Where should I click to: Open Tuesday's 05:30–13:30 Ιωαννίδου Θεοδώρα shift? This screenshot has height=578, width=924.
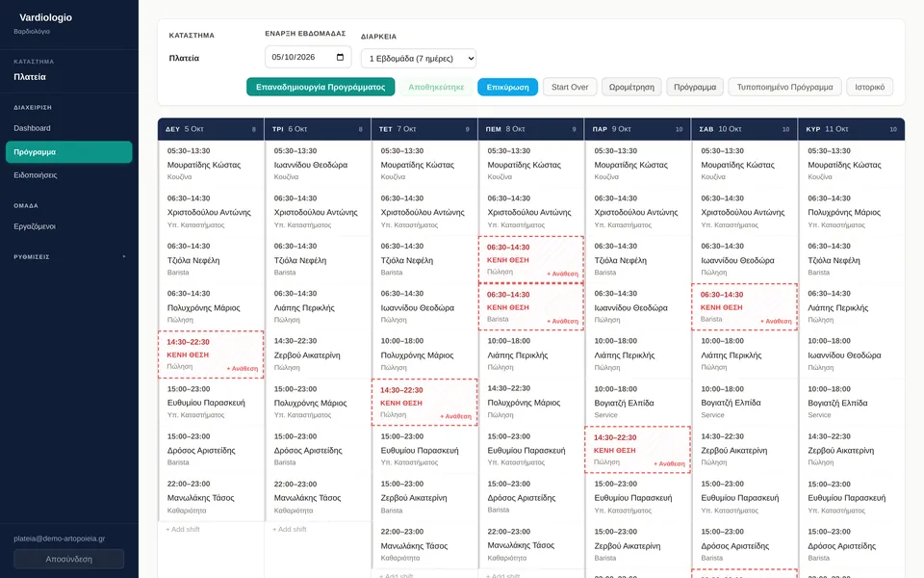319,164
